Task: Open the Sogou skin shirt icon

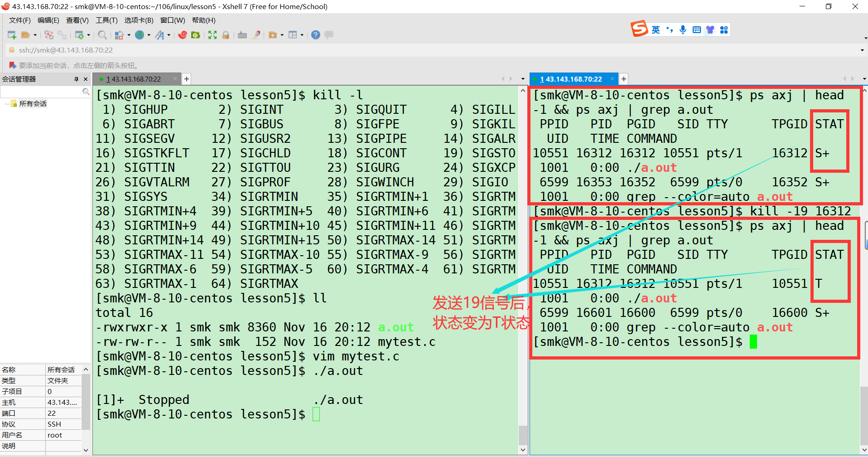Action: point(710,30)
